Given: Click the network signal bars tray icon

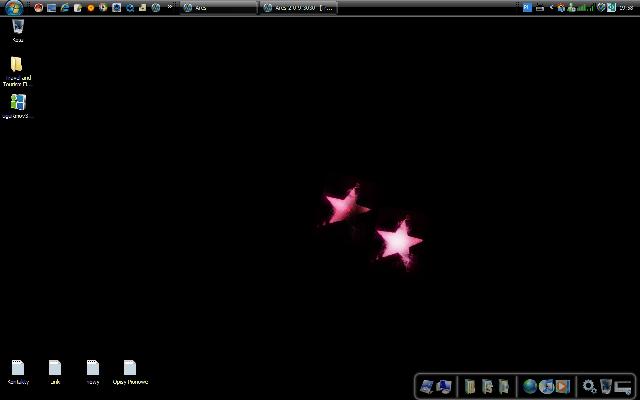Looking at the screenshot, I should (x=586, y=7).
